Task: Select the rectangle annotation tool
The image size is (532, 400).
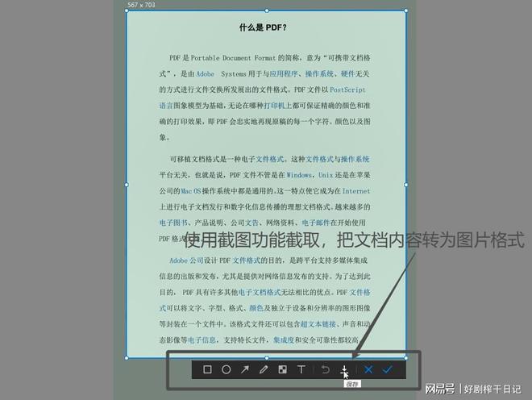Action: [207, 369]
